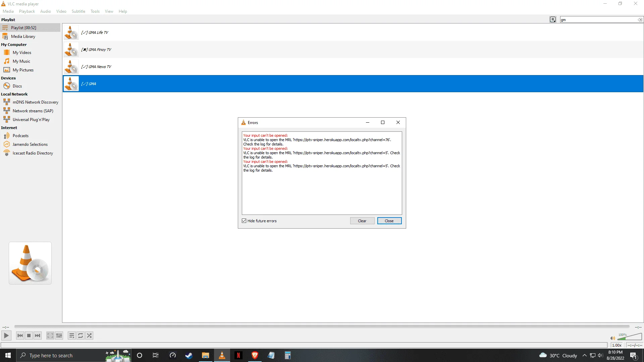The image size is (644, 362).
Task: Open Podcasts source
Action: click(30, 136)
